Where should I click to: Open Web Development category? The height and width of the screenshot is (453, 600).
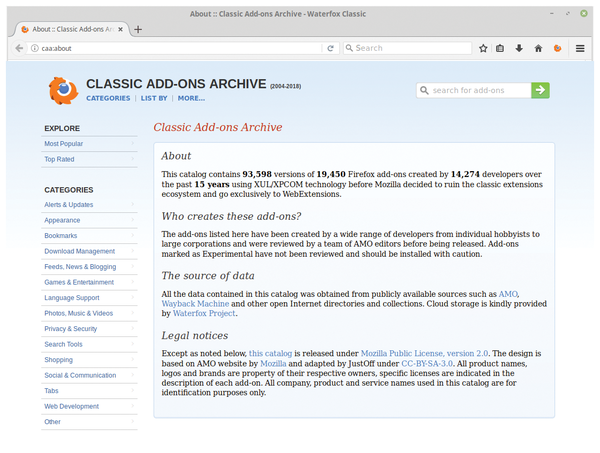pyautogui.click(x=89, y=406)
